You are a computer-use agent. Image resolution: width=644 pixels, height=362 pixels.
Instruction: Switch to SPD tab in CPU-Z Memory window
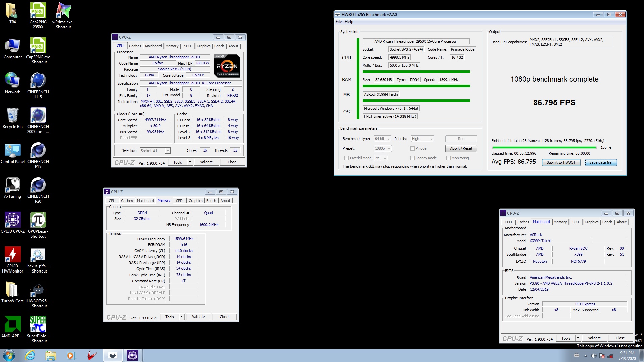[x=179, y=201]
